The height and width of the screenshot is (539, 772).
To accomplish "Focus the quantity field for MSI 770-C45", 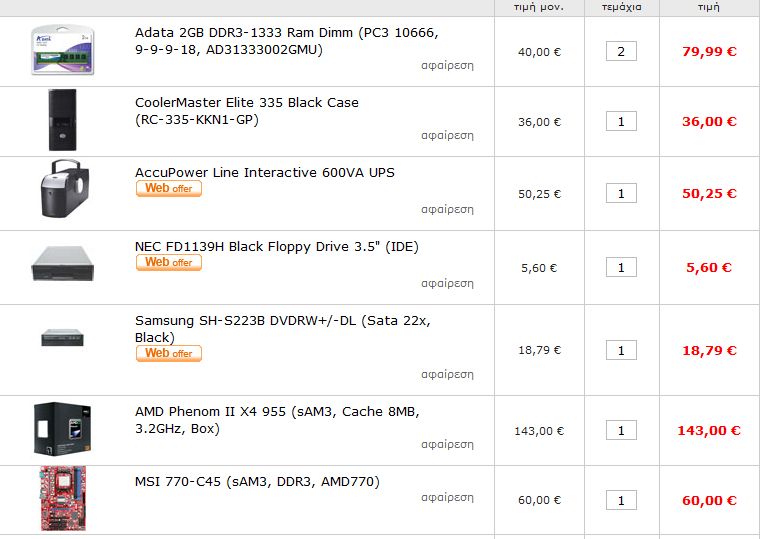I will click(x=621, y=501).
